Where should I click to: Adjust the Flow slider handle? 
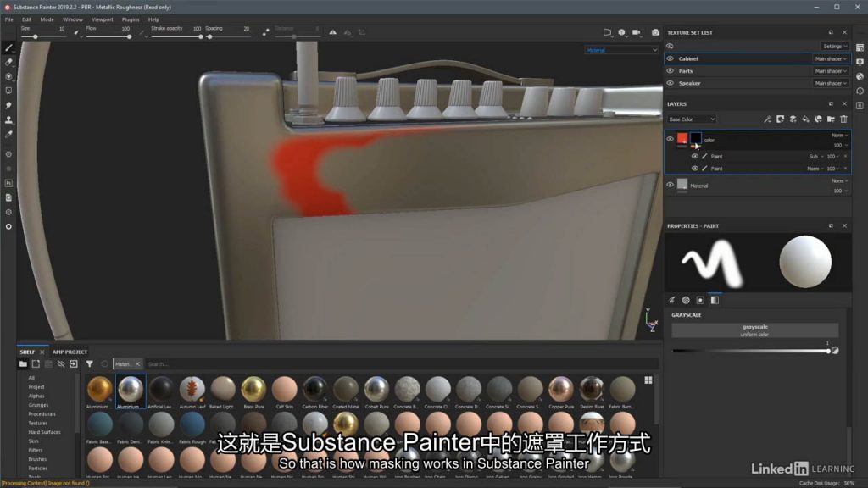pyautogui.click(x=129, y=37)
